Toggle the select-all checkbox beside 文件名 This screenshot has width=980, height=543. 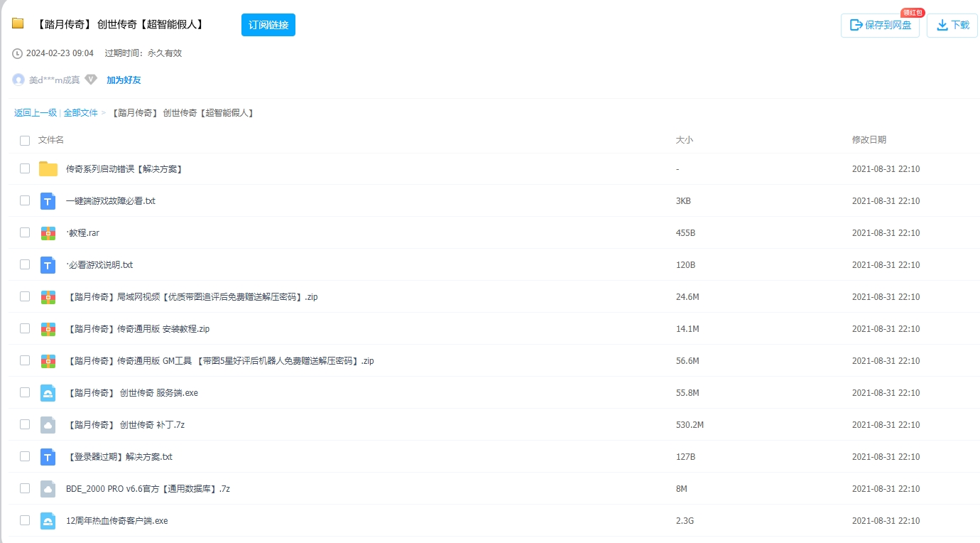click(25, 141)
